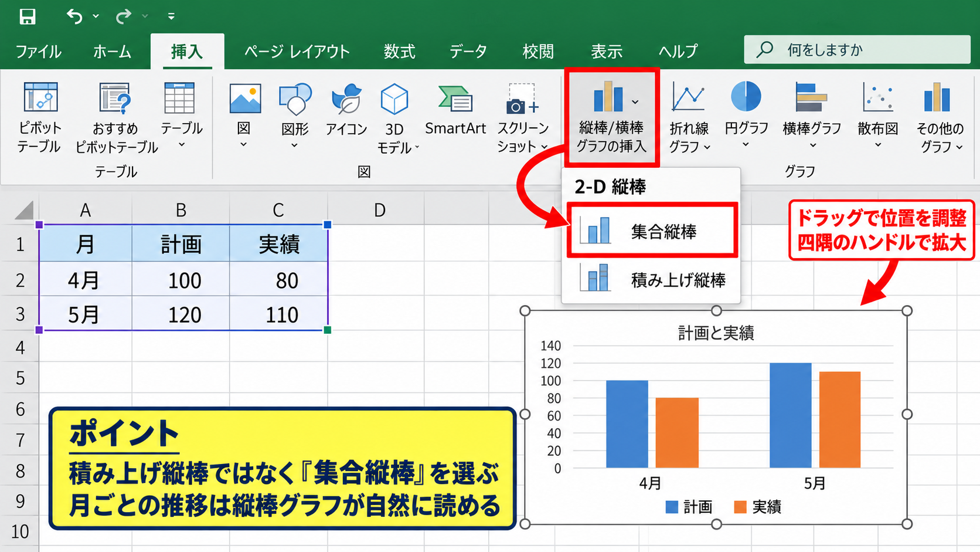Select the 挿入 ribbon tab
This screenshot has width=980, height=552.
coord(187,52)
